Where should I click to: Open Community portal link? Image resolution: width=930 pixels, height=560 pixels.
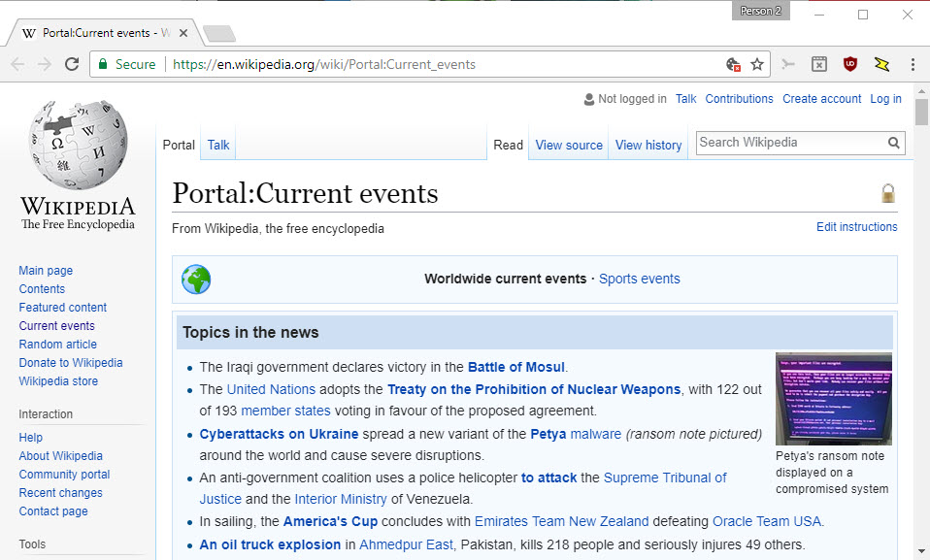point(64,474)
